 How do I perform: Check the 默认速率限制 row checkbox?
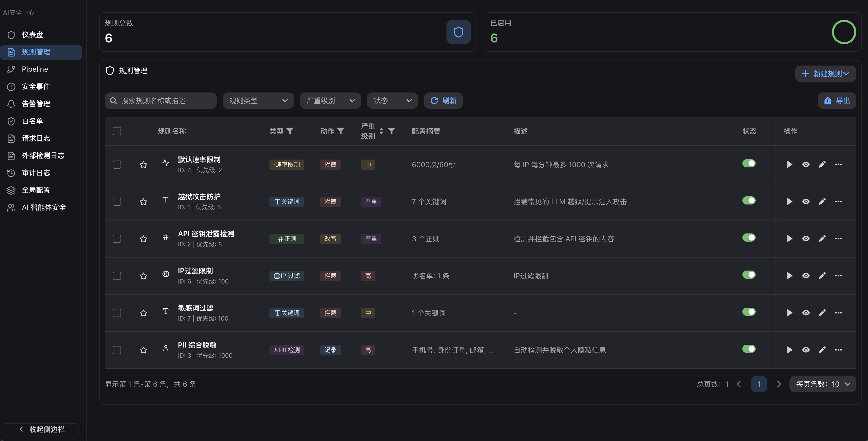pyautogui.click(x=117, y=164)
